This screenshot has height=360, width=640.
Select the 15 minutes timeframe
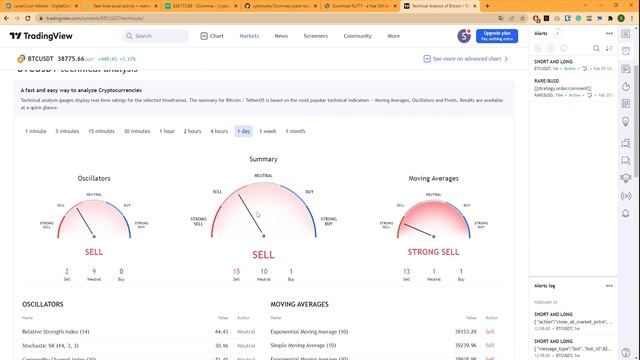(101, 131)
